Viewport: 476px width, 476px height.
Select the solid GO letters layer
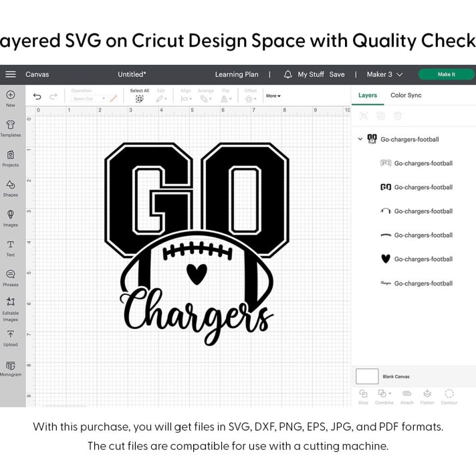416,187
